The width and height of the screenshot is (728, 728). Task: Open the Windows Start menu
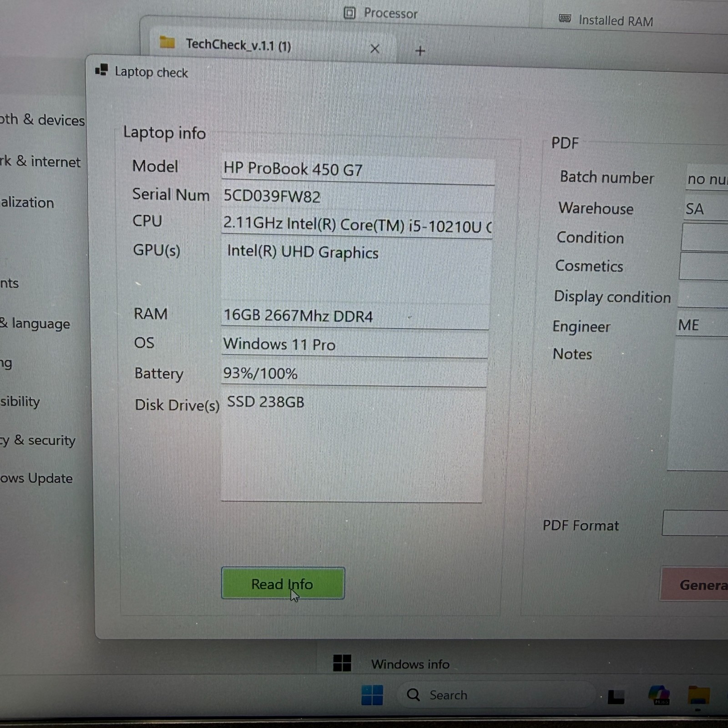pos(372,695)
